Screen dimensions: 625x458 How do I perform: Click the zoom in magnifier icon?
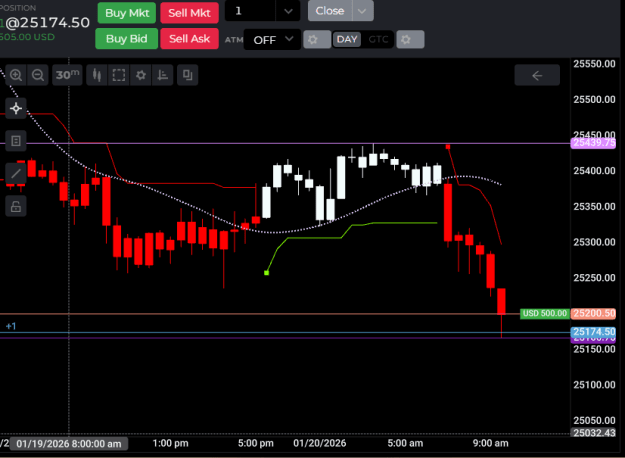[16, 75]
